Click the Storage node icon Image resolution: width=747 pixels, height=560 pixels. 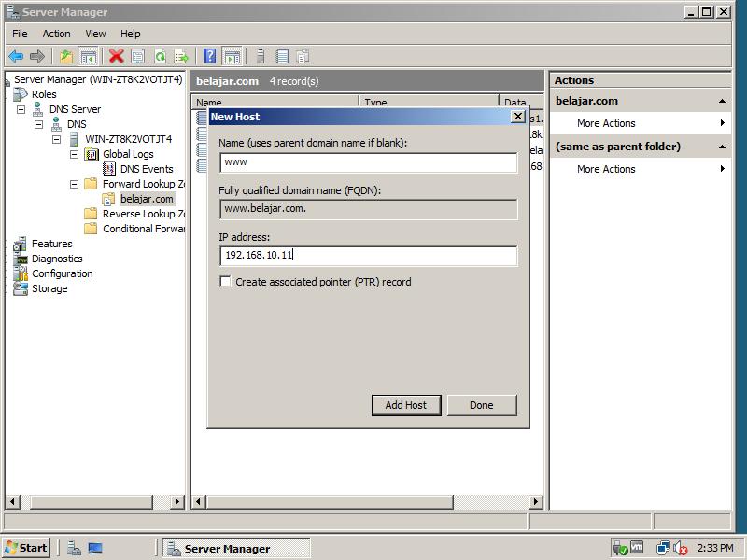tap(20, 288)
